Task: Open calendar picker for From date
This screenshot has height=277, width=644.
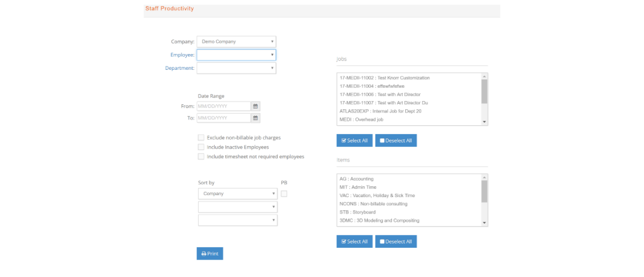Action: [255, 107]
